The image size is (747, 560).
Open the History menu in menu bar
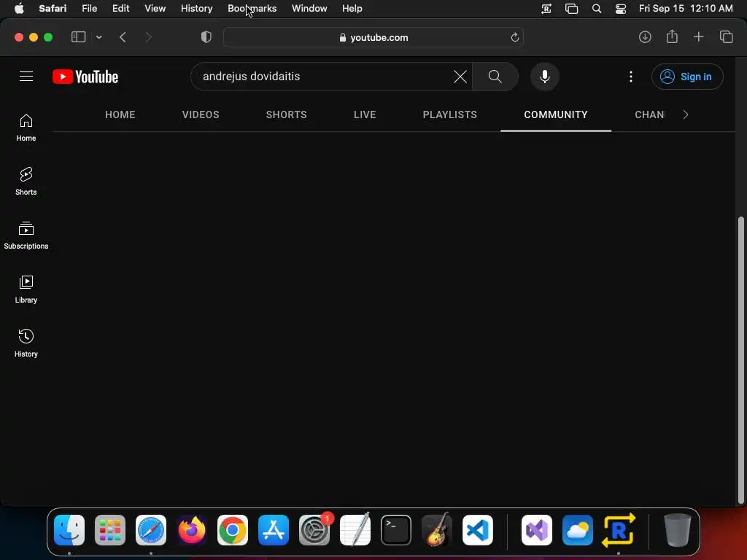click(196, 9)
